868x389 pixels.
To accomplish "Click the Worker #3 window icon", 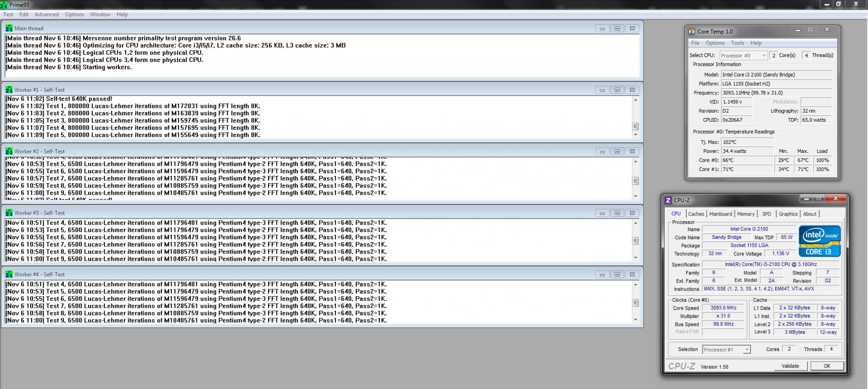I will pos(9,213).
